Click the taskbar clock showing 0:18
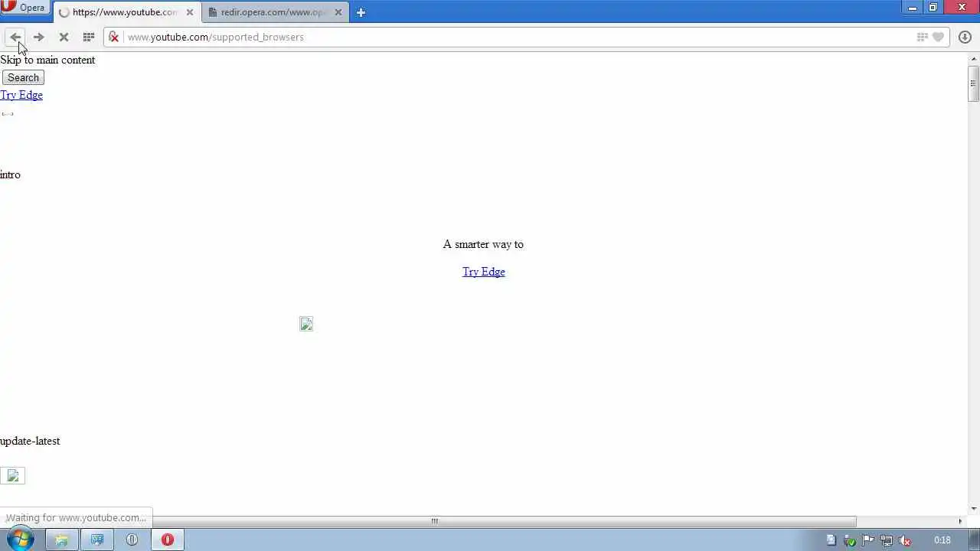This screenshot has width=980, height=551. coord(942,540)
